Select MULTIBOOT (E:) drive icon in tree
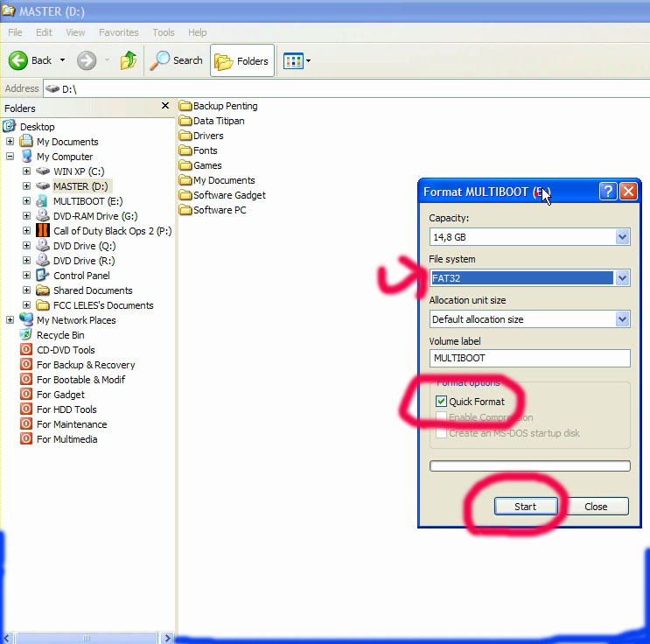 pyautogui.click(x=42, y=201)
